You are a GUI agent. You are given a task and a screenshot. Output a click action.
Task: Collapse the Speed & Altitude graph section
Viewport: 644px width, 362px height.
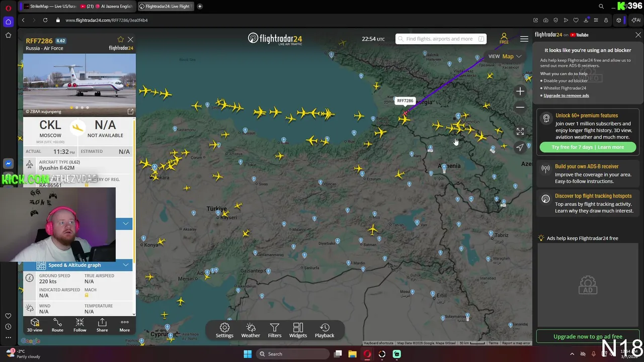(x=126, y=265)
